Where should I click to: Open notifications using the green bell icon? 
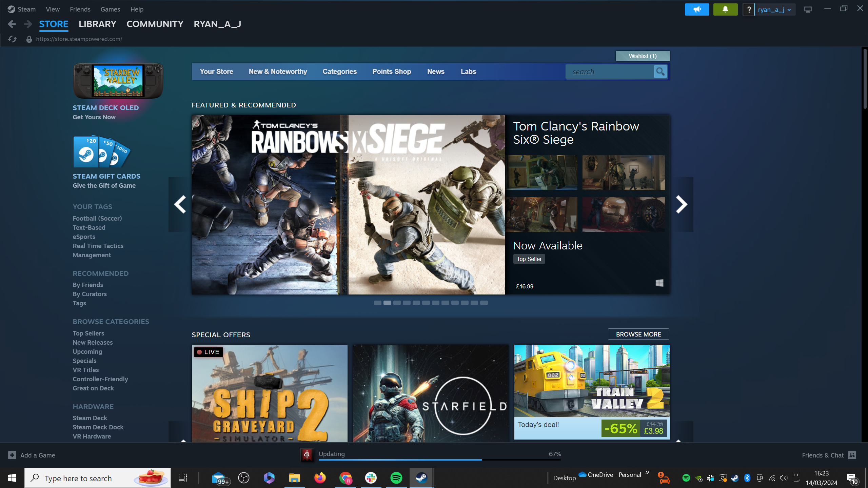[x=726, y=9]
